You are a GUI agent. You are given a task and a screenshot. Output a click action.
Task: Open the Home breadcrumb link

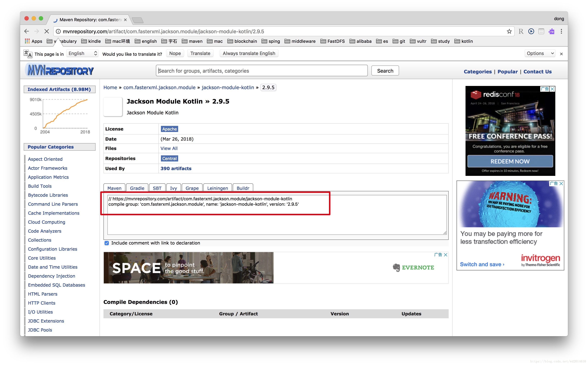110,87
